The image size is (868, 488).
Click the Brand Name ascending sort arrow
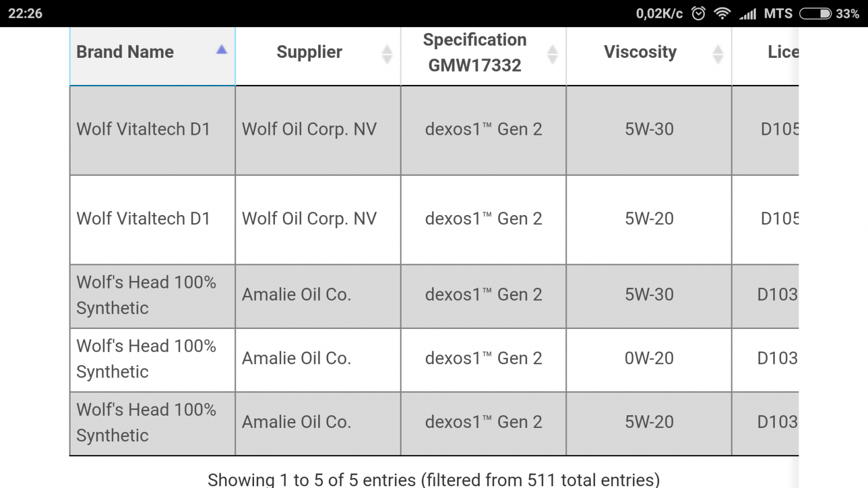pyautogui.click(x=222, y=50)
